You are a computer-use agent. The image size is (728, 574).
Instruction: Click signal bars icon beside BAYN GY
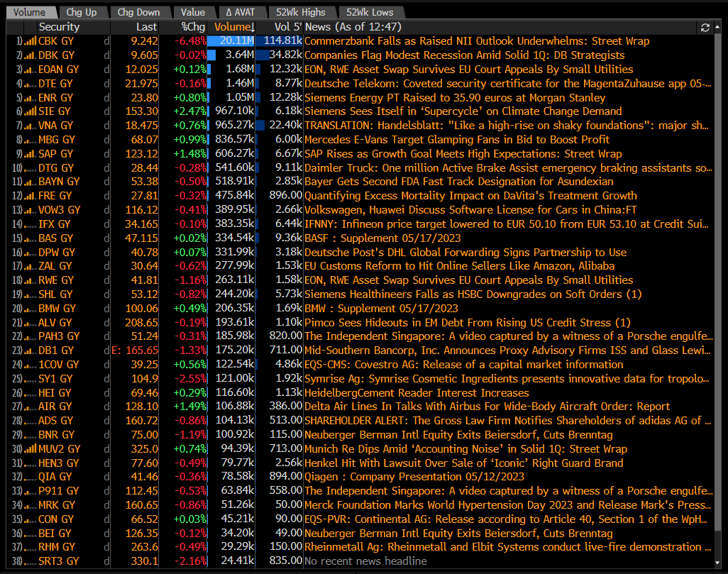[30, 182]
